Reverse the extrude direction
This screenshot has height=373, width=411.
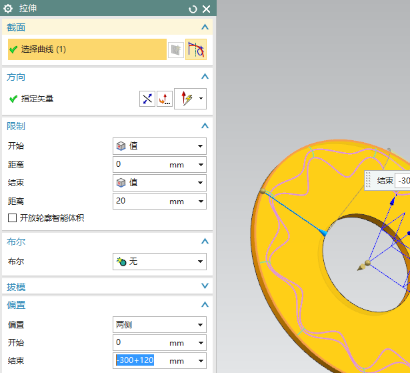(147, 99)
